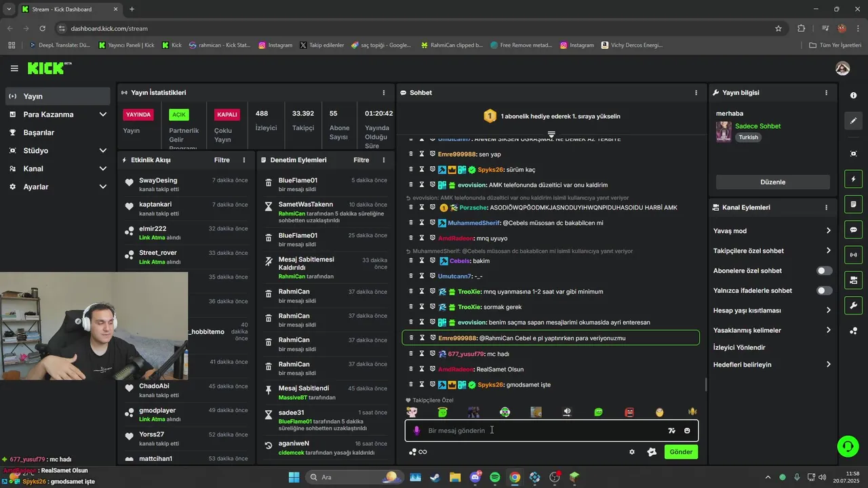This screenshot has width=868, height=488.
Task: Open Takipçilere özel sohbet options
Action: click(x=772, y=251)
